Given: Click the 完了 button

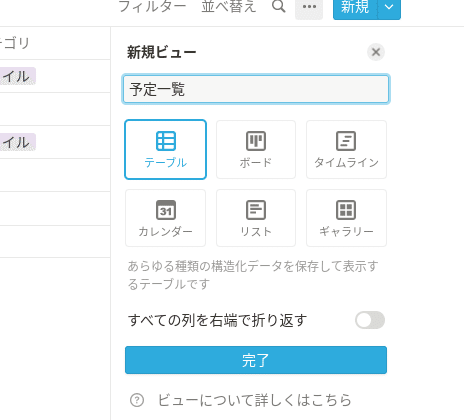Looking at the screenshot, I should [x=256, y=360].
